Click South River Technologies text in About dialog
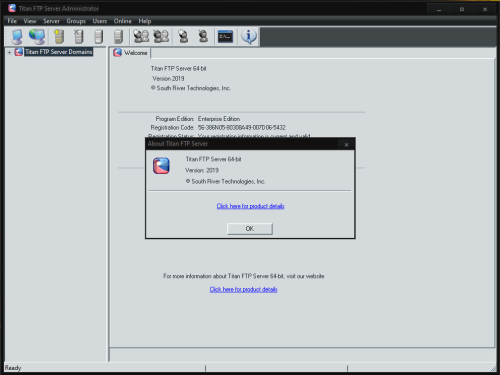The height and width of the screenshot is (375, 500). click(x=225, y=181)
